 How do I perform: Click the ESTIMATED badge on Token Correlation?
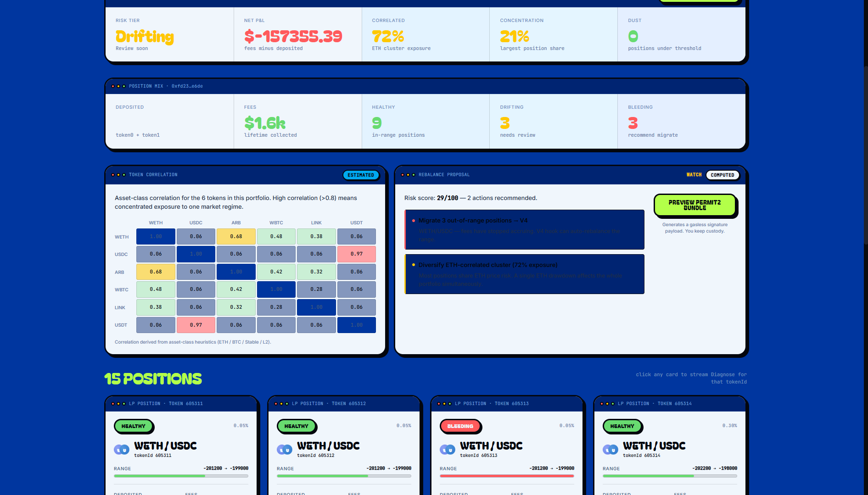click(361, 175)
